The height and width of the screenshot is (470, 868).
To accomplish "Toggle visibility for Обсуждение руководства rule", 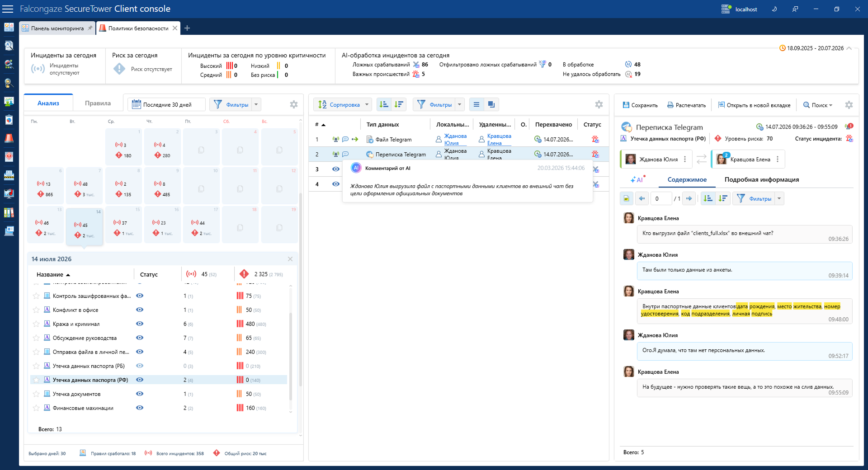I will [140, 338].
